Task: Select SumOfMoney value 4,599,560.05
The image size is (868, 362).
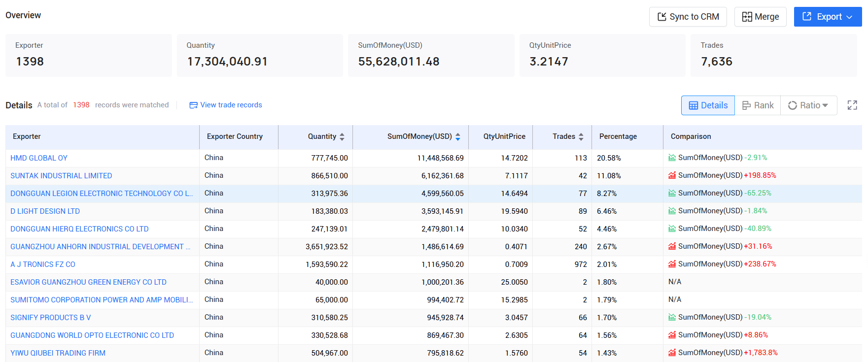Action: pyautogui.click(x=442, y=194)
